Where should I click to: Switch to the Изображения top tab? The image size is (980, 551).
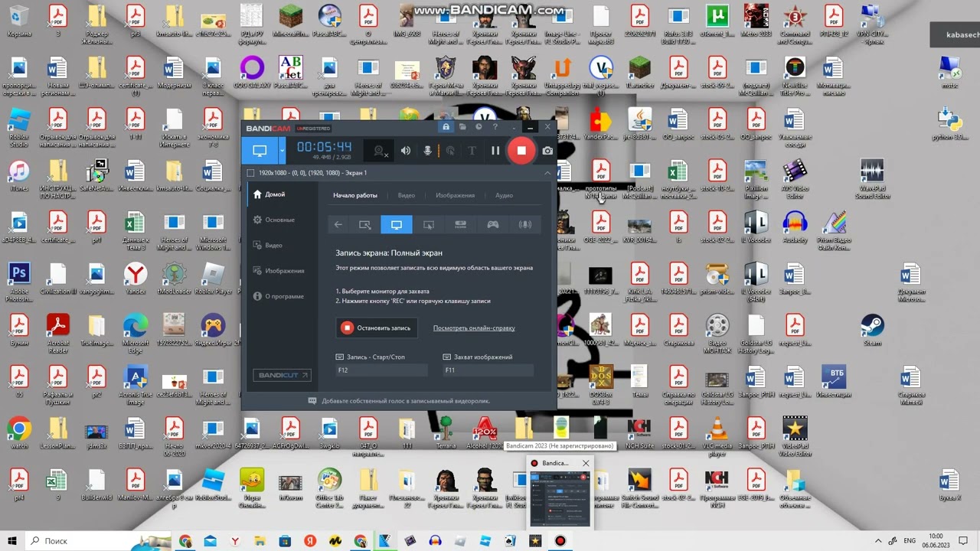tap(456, 195)
